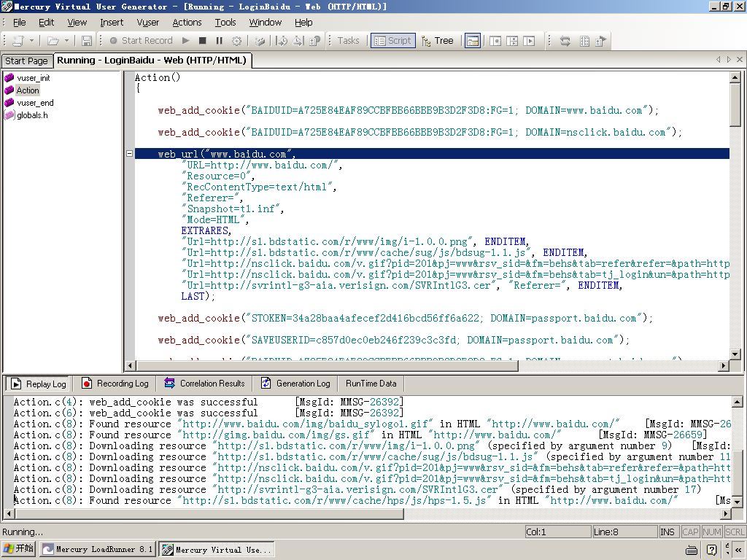The image size is (747, 560).
Task: Click the gear icon beside Pause
Action: click(x=236, y=41)
